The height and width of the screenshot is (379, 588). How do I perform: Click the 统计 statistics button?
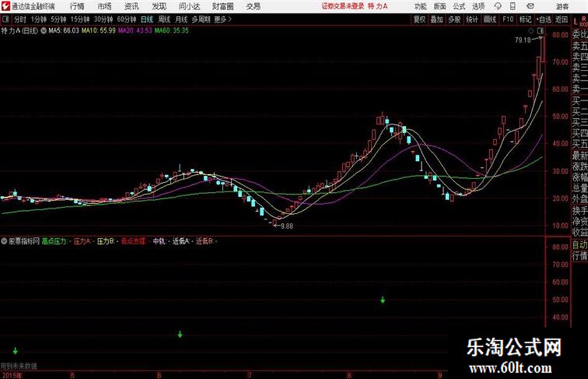pyautogui.click(x=472, y=19)
